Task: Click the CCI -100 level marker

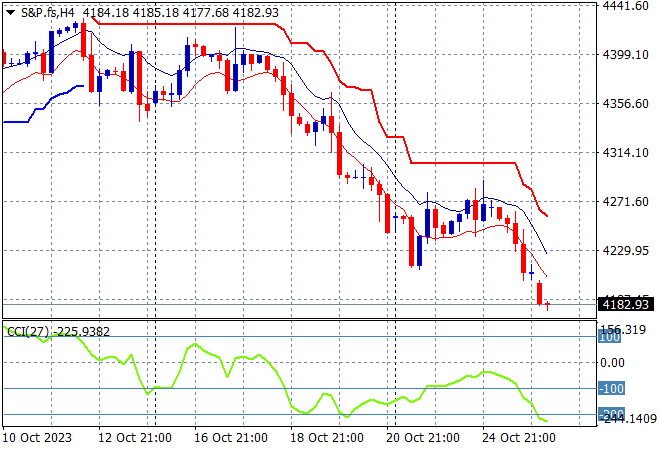Action: (x=611, y=388)
